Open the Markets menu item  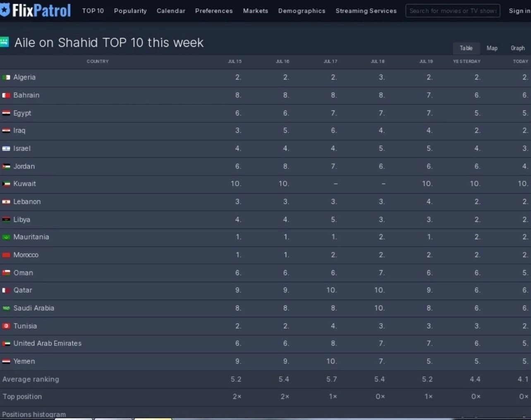(256, 11)
